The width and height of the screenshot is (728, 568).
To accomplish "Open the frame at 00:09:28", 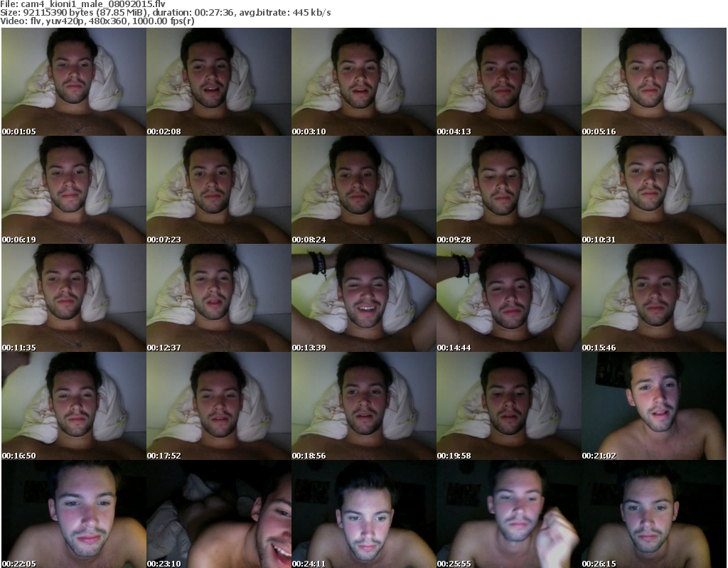I will point(509,190).
